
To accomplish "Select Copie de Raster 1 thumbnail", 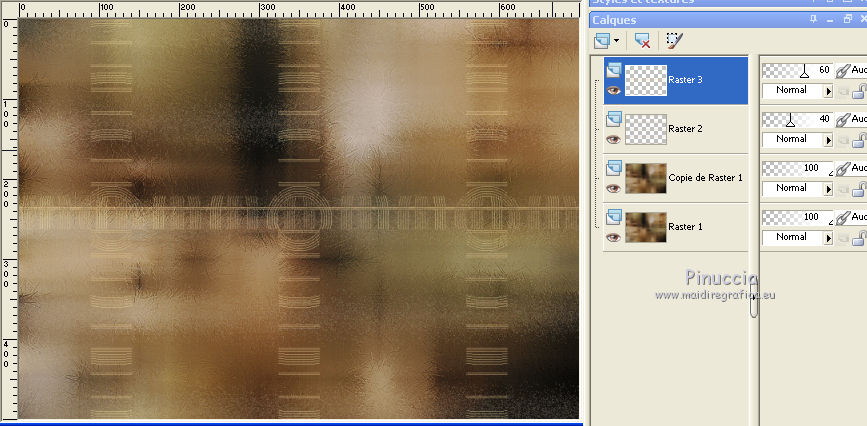I will [646, 178].
